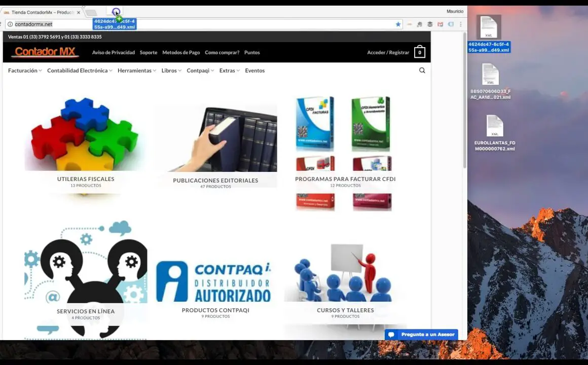Select the EUROLLANTAS XML desktop file
Viewport: 588px width, 365px height.
pos(495,133)
